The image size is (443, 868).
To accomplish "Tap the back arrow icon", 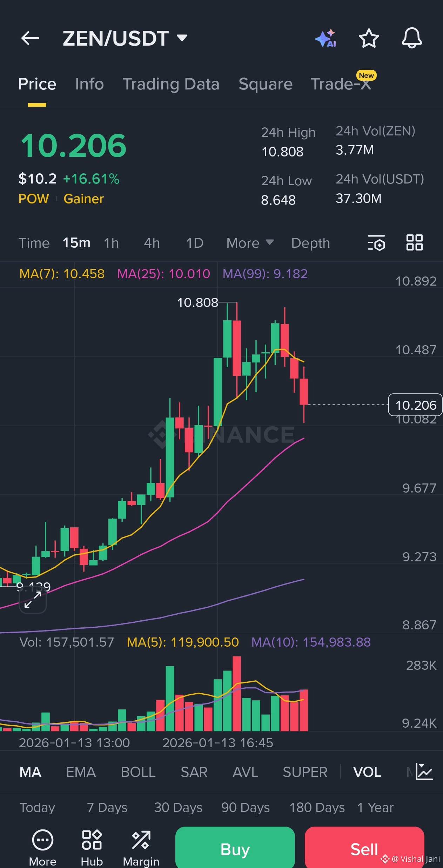I will [x=30, y=38].
